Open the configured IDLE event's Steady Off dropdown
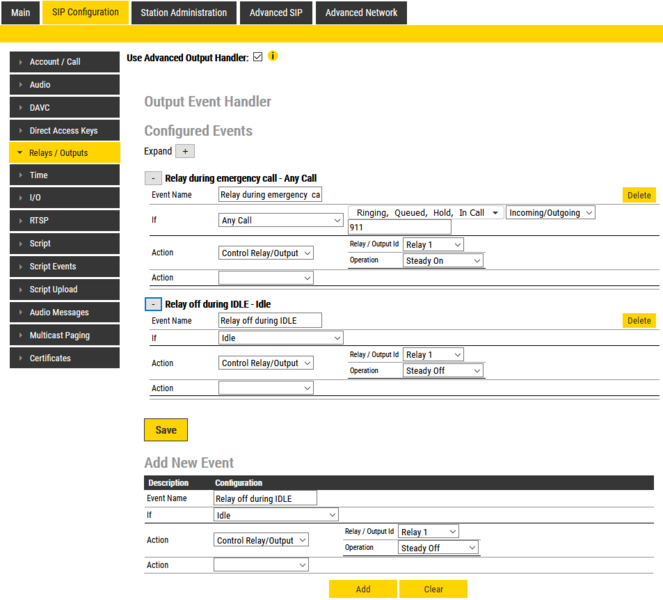 click(443, 370)
